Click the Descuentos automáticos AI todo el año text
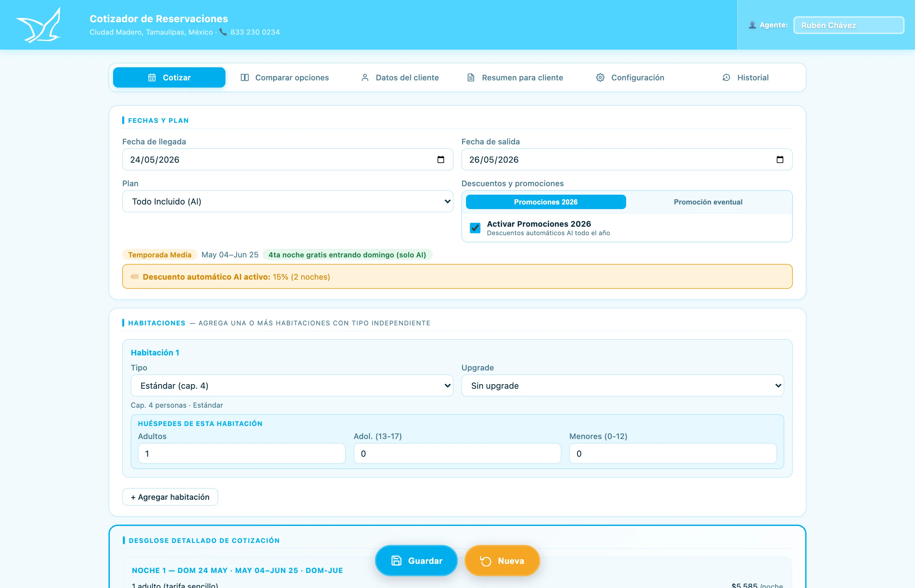915x588 pixels. click(x=548, y=233)
